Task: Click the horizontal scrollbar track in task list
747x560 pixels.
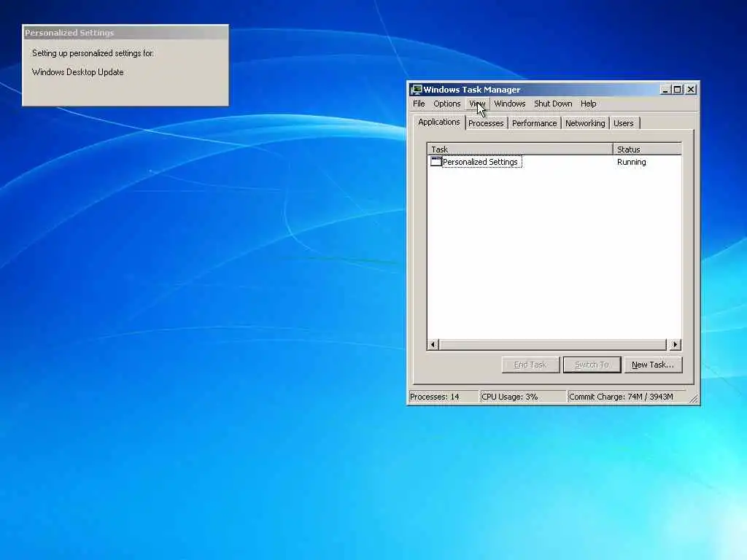Action: point(554,344)
